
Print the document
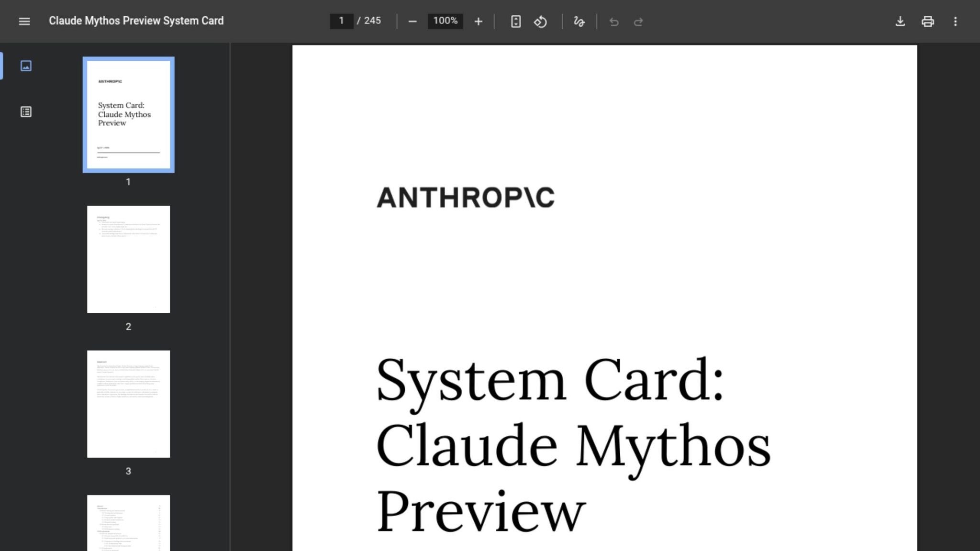pyautogui.click(x=928, y=22)
